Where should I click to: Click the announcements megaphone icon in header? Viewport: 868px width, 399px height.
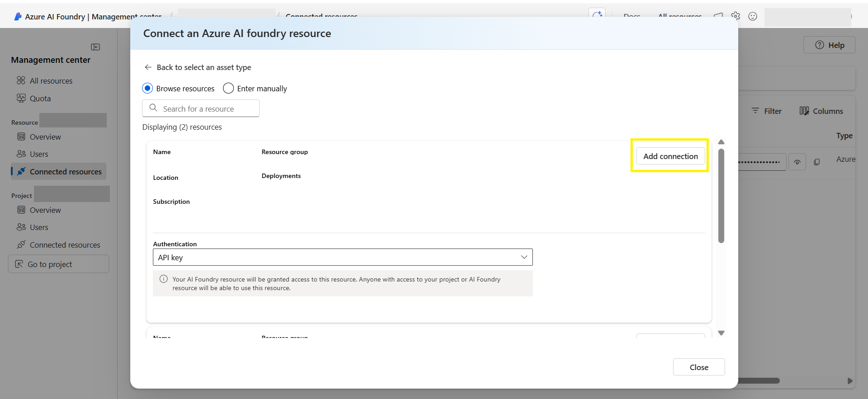(x=718, y=15)
